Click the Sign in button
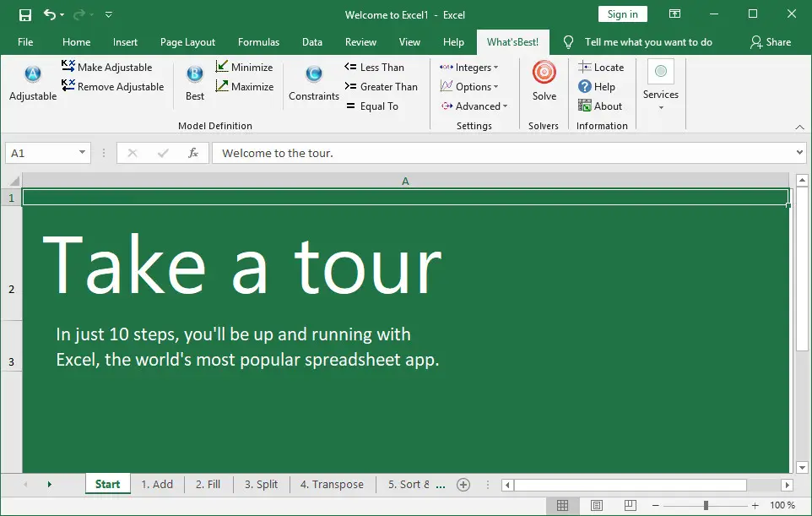Screen dimensions: 812x516 pyautogui.click(x=622, y=14)
